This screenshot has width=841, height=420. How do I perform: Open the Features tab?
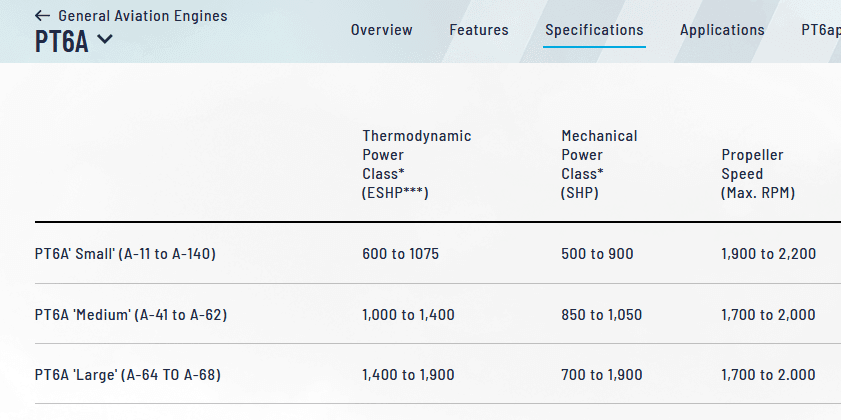click(x=478, y=30)
